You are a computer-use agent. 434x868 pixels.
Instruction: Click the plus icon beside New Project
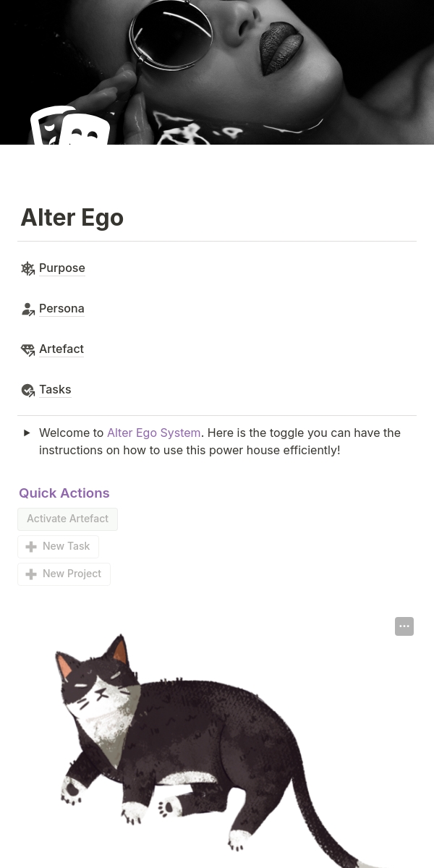click(31, 574)
